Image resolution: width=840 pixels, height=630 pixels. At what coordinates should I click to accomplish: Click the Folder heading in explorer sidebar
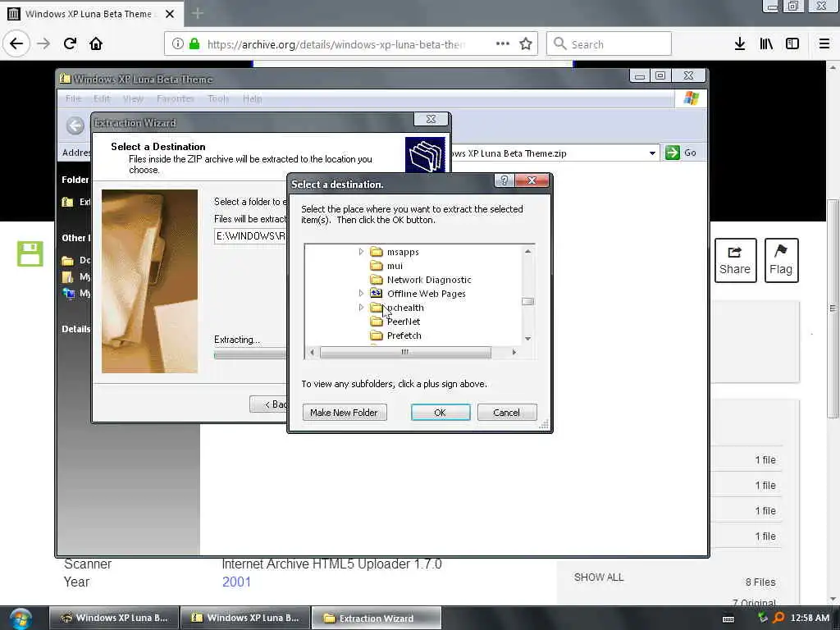(75, 180)
